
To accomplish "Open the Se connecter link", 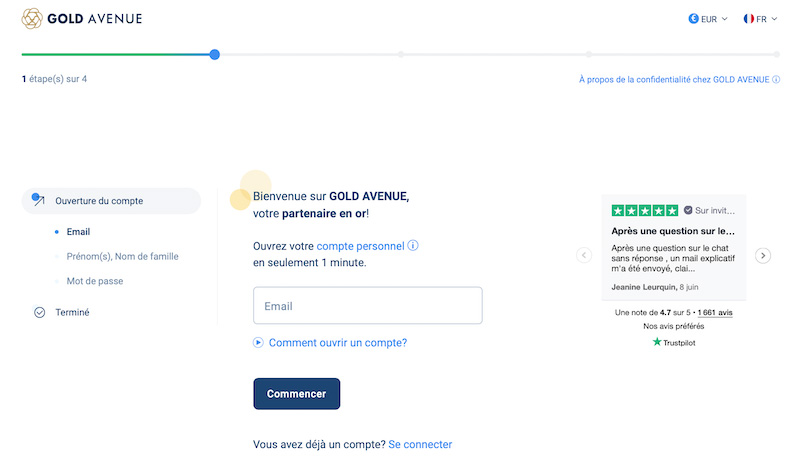I will click(x=420, y=444).
